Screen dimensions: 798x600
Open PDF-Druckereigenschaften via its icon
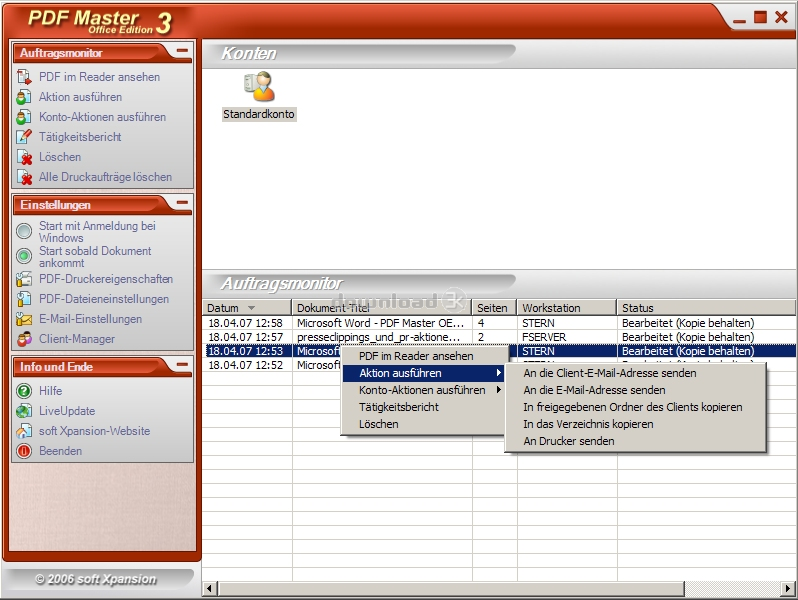coord(24,279)
